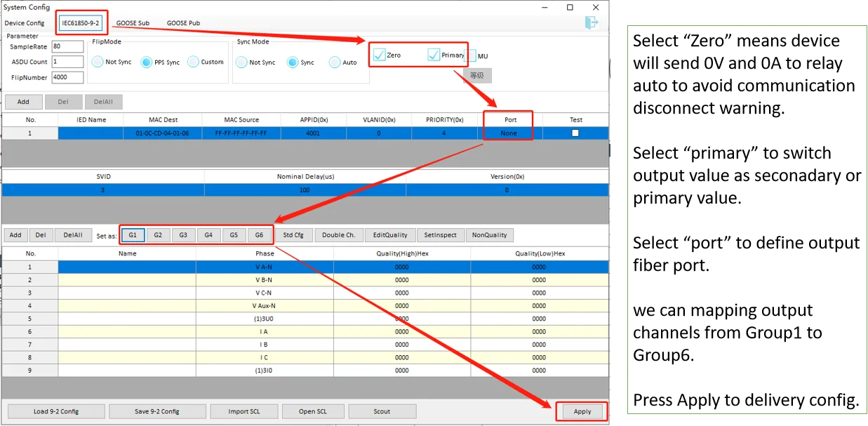Click the SampleRate input field

pos(67,46)
